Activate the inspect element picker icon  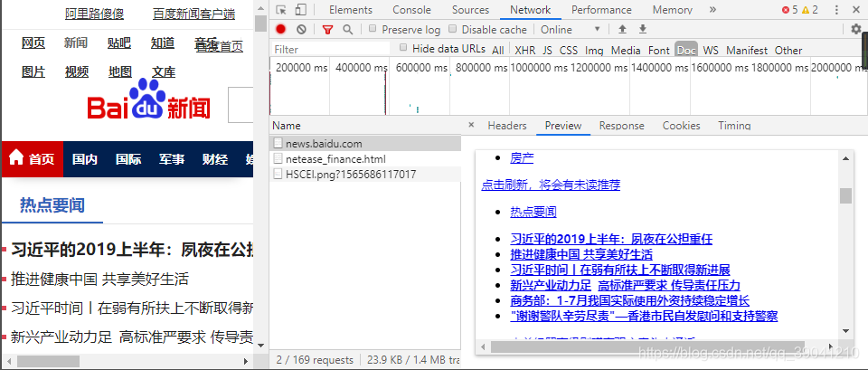point(281,10)
